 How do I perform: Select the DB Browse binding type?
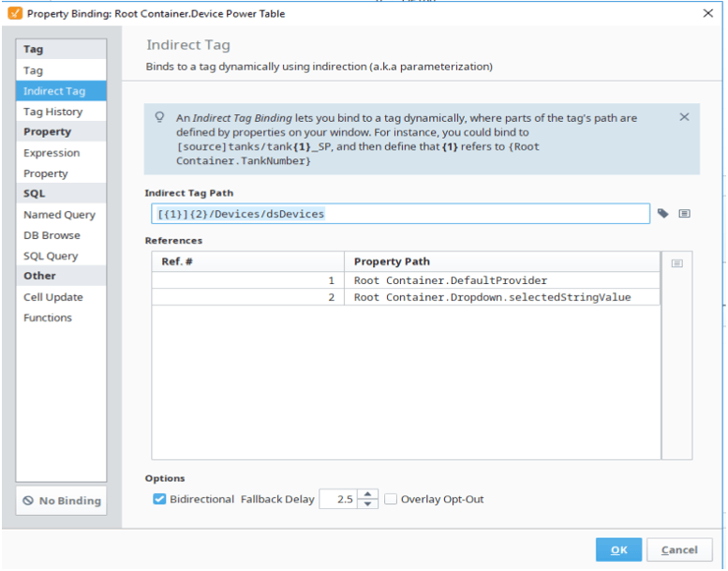(x=61, y=235)
